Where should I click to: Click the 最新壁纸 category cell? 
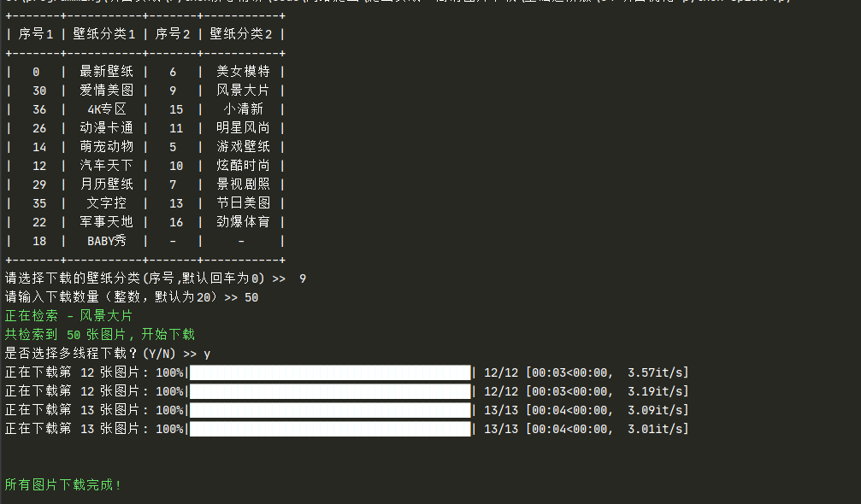(107, 71)
